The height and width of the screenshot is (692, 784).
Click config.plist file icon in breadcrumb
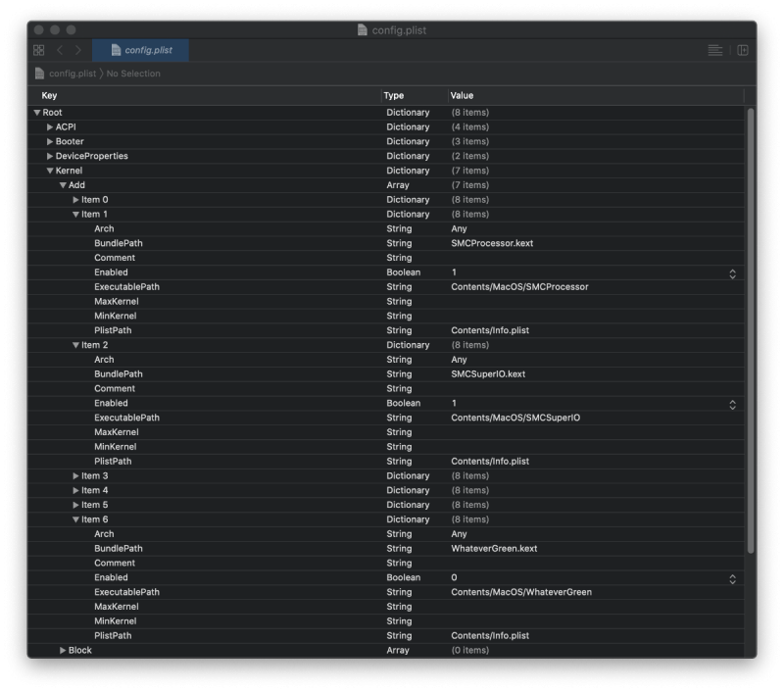click(40, 74)
